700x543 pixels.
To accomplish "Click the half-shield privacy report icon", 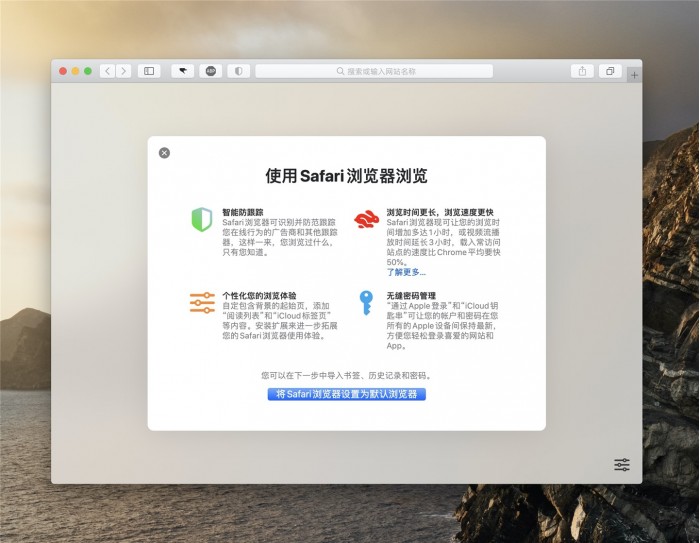I will click(x=239, y=71).
